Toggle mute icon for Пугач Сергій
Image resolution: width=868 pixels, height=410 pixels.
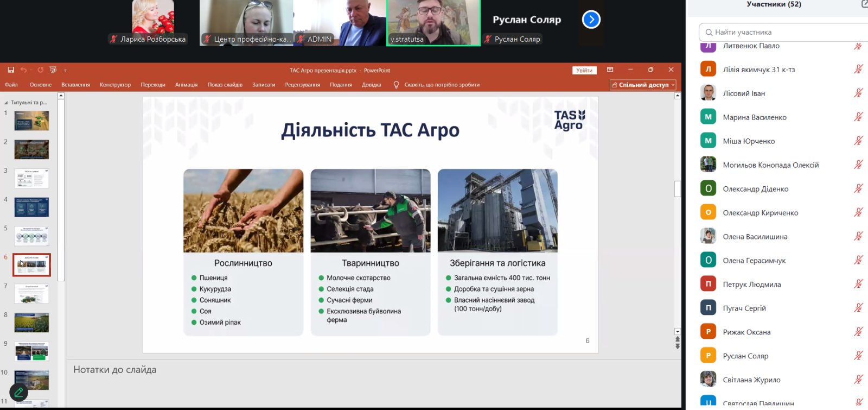click(x=858, y=308)
